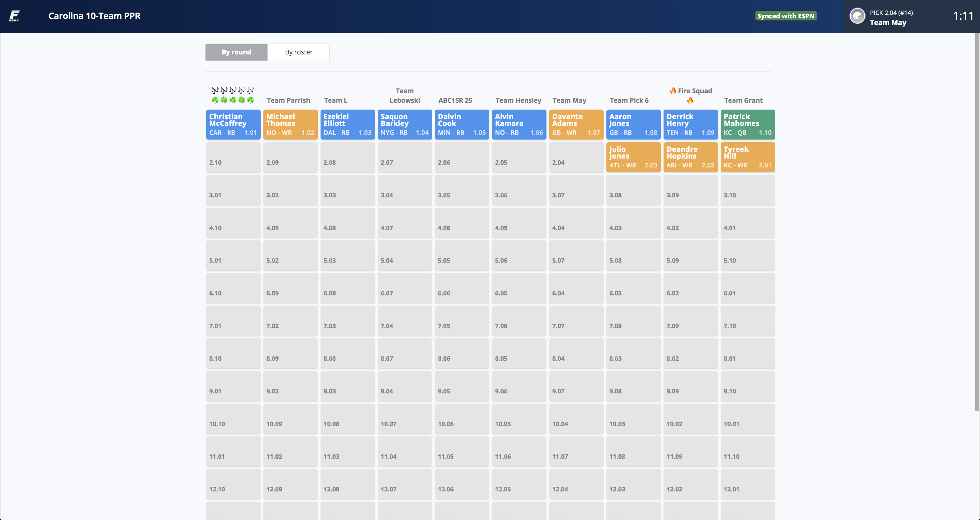This screenshot has height=520, width=980.
Task: Select the empty 10.01 pick slot
Action: coord(748,419)
